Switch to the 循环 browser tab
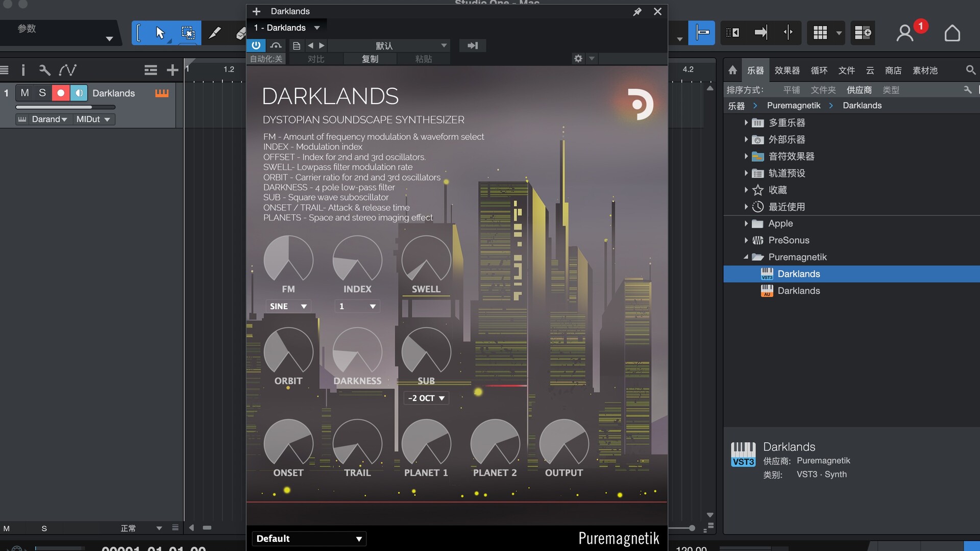Viewport: 980px width, 551px height. [819, 70]
